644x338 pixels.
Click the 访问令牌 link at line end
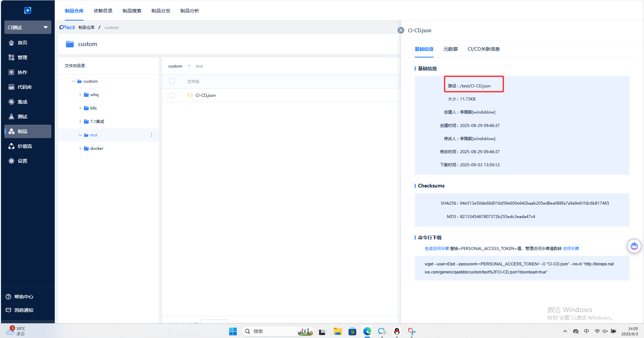[570, 249]
